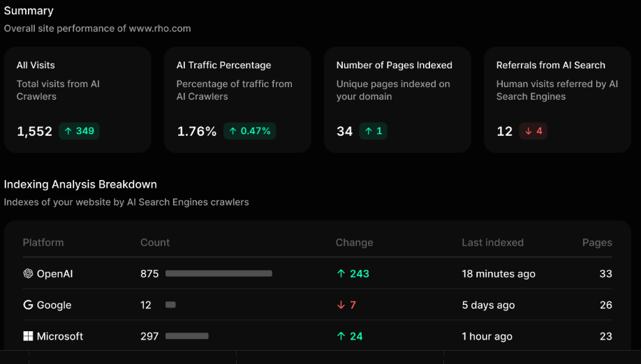Viewport: 641px width, 364px height.
Task: Click the red down arrow beside 7
Action: 341,305
